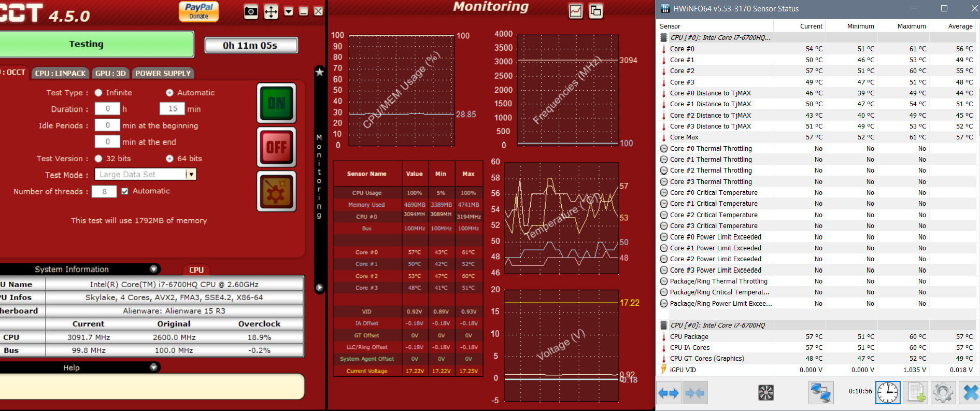Click the Monitoring detach windows icon

pyautogui.click(x=596, y=11)
